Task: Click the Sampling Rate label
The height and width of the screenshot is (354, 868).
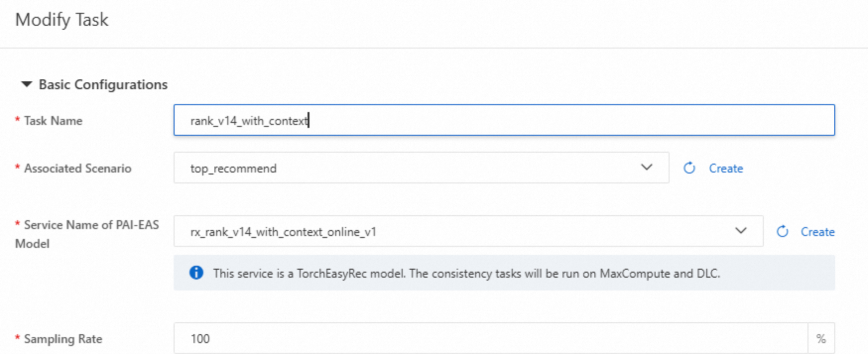Action: click(63, 339)
